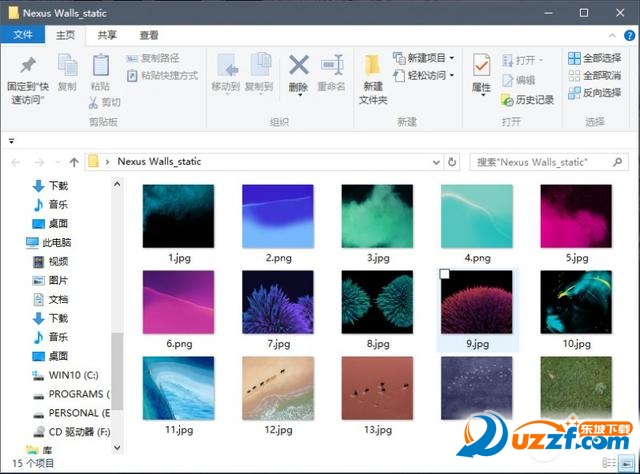
Task: Click Invert selection (反向选择)
Action: [595, 93]
